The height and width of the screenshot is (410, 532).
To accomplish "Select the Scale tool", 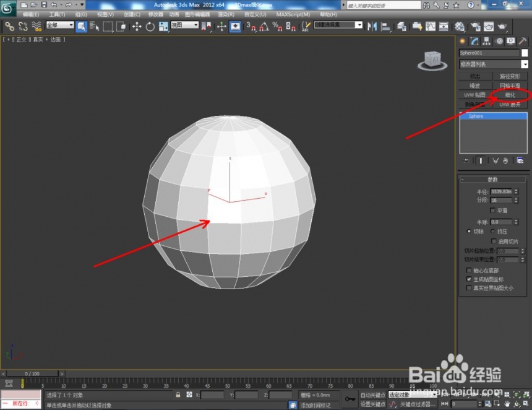I will (x=163, y=26).
